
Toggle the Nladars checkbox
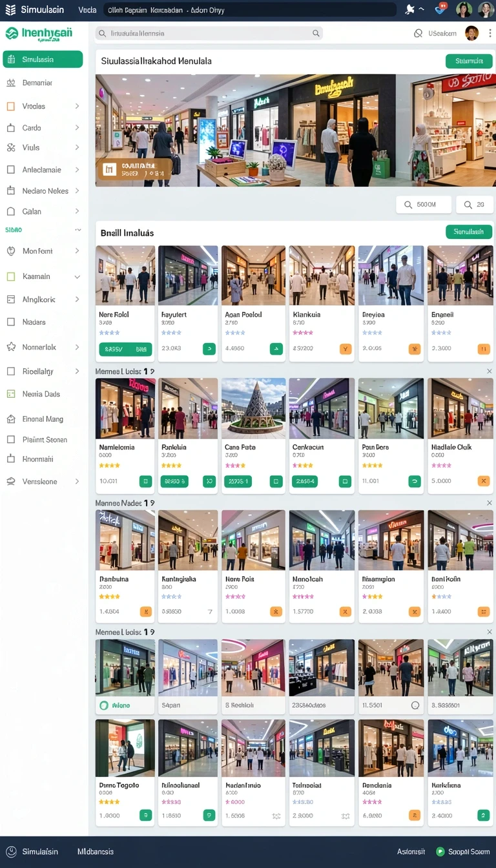point(10,322)
